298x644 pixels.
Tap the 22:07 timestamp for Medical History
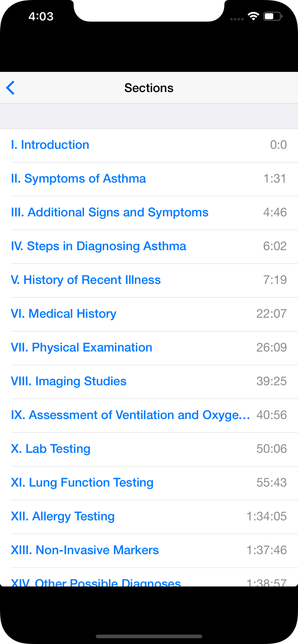click(271, 314)
